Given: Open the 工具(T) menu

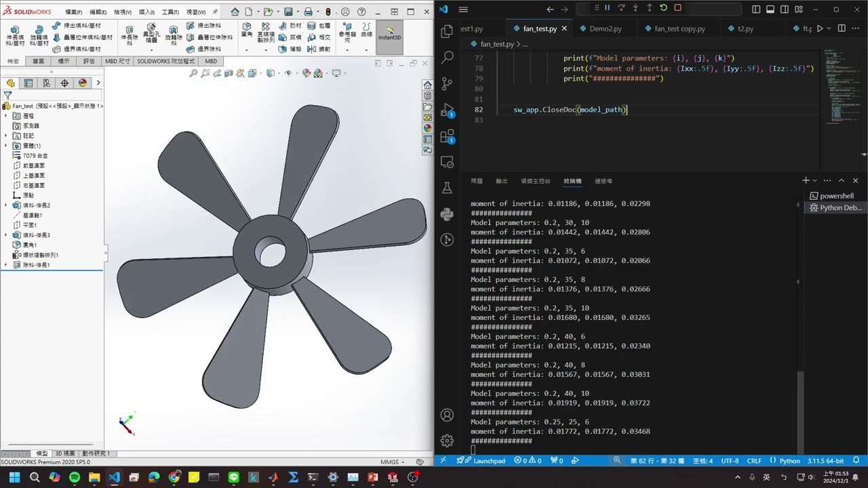Looking at the screenshot, I should [x=170, y=12].
